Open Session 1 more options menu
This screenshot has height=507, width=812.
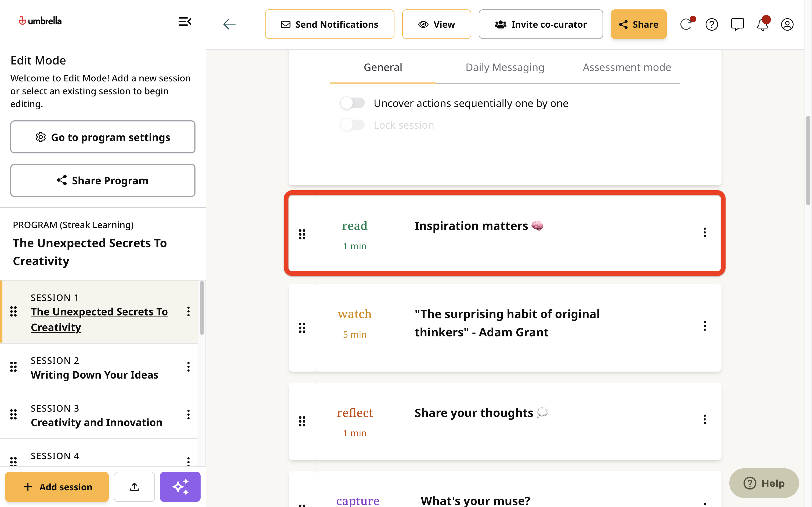pyautogui.click(x=188, y=311)
